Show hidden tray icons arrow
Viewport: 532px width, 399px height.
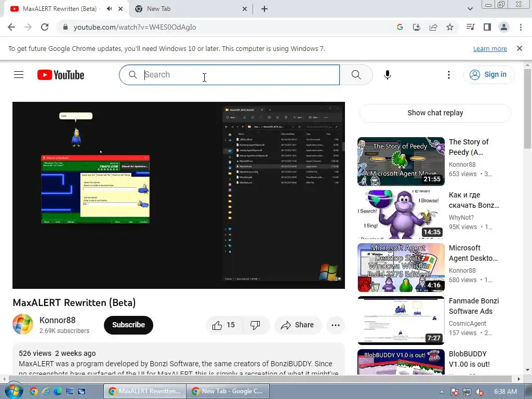442,392
